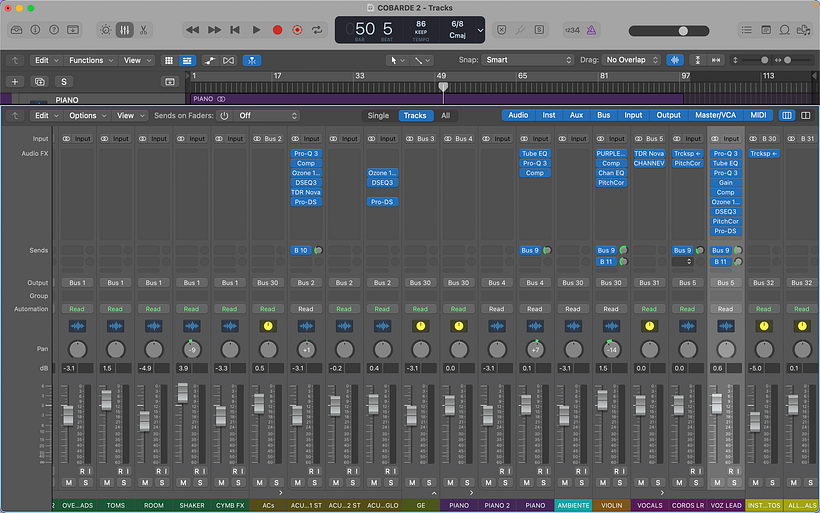Record-enable the TOMS channel strip

tap(120, 471)
